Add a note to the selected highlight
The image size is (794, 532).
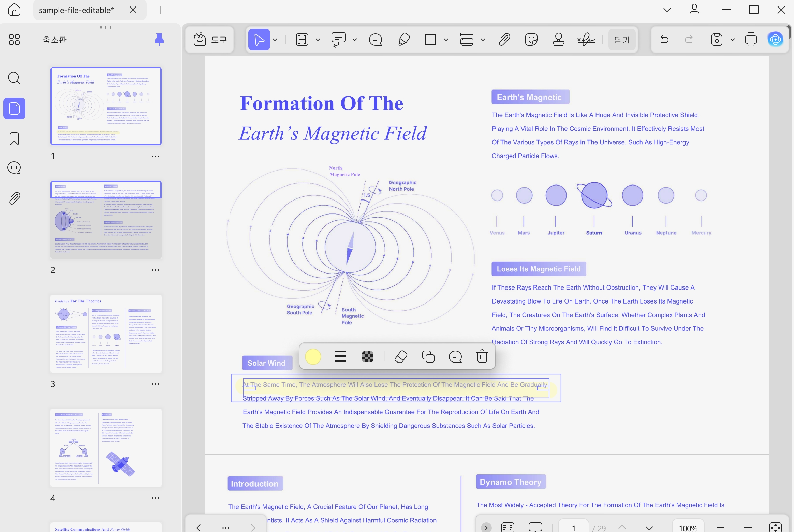click(x=455, y=357)
